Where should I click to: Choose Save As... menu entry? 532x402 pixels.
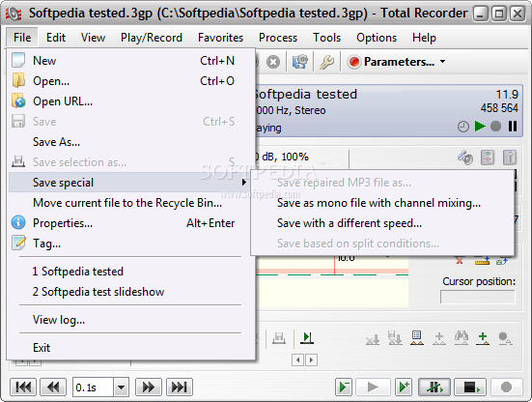tap(130, 142)
